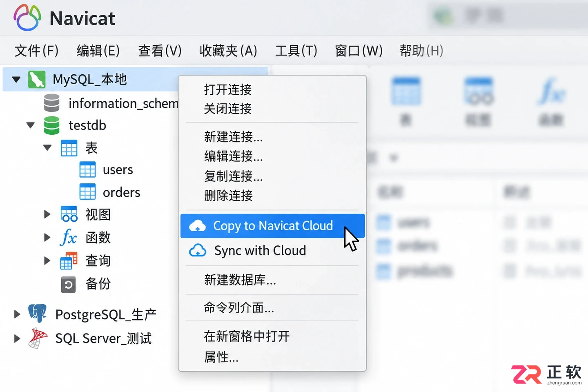Choose 删除连接 in context menu
The width and height of the screenshot is (588, 392).
[228, 196]
